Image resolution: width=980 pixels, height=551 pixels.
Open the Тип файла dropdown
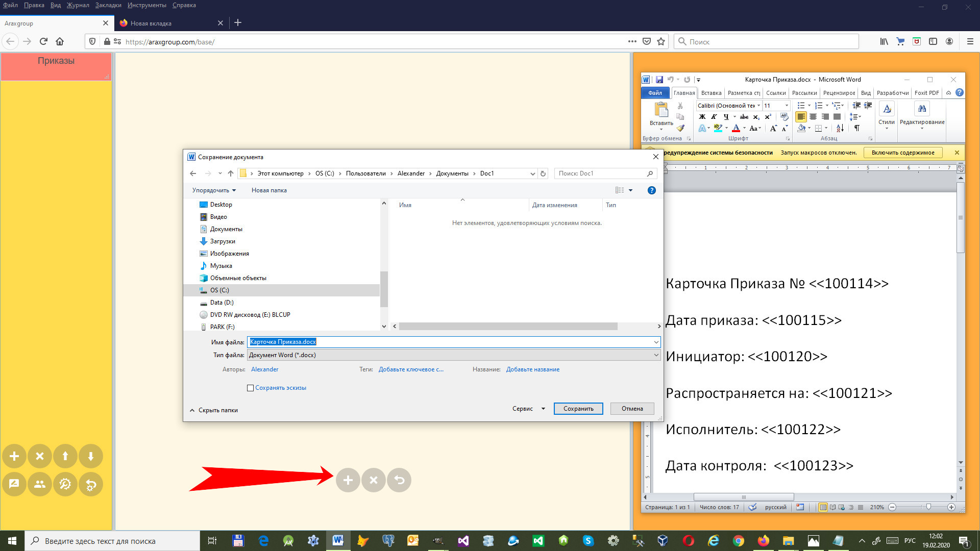[453, 355]
